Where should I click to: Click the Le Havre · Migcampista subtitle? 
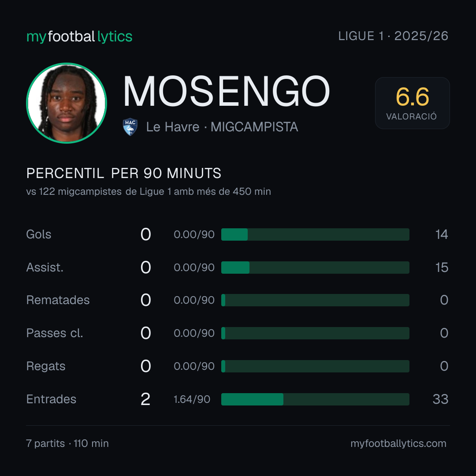(x=222, y=127)
